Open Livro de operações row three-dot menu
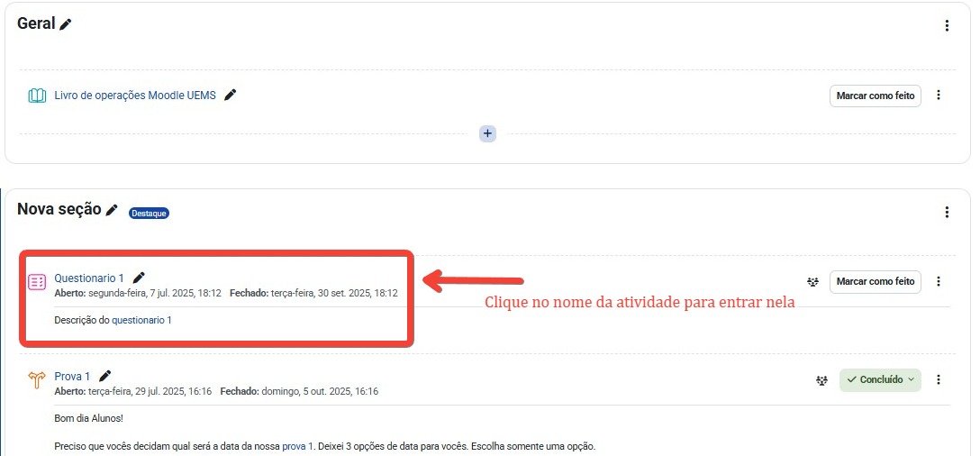The width and height of the screenshot is (980, 456). click(x=939, y=96)
